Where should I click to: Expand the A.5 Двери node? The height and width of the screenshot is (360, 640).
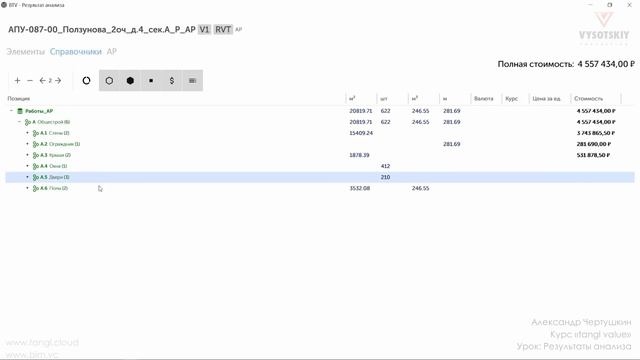point(27,177)
